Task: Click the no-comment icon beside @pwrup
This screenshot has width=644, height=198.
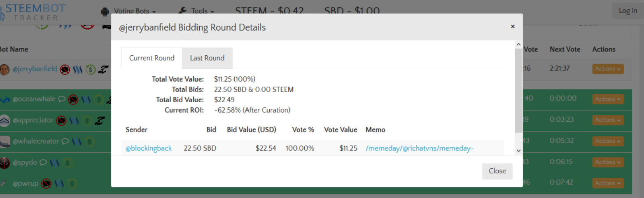Action: coord(46,184)
